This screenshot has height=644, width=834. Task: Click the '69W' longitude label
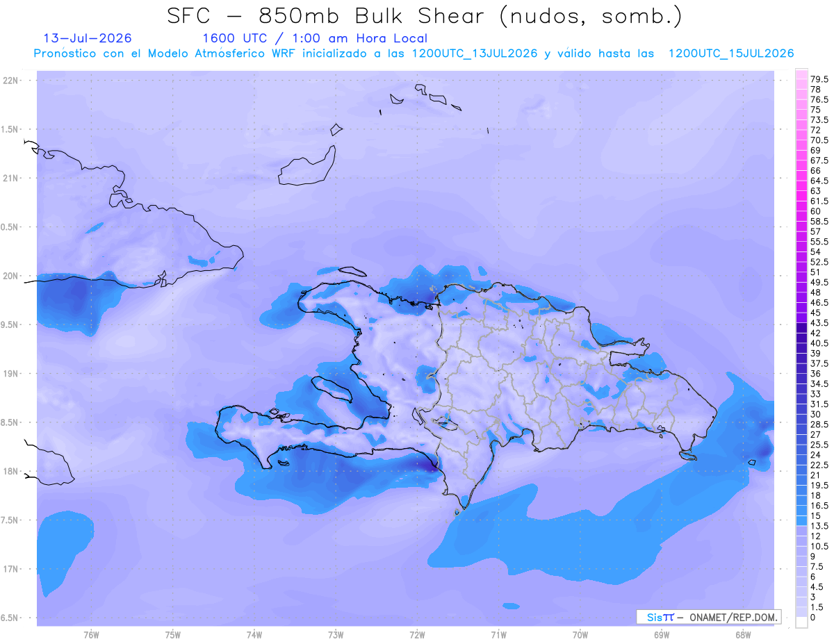[662, 635]
